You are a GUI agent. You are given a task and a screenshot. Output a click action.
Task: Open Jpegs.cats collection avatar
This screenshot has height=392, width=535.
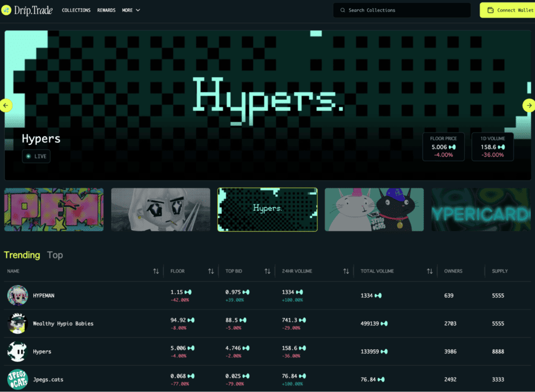pos(17,379)
